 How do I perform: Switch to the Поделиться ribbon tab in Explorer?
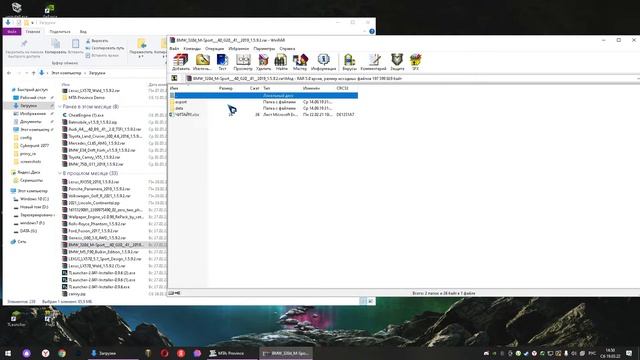click(x=60, y=31)
